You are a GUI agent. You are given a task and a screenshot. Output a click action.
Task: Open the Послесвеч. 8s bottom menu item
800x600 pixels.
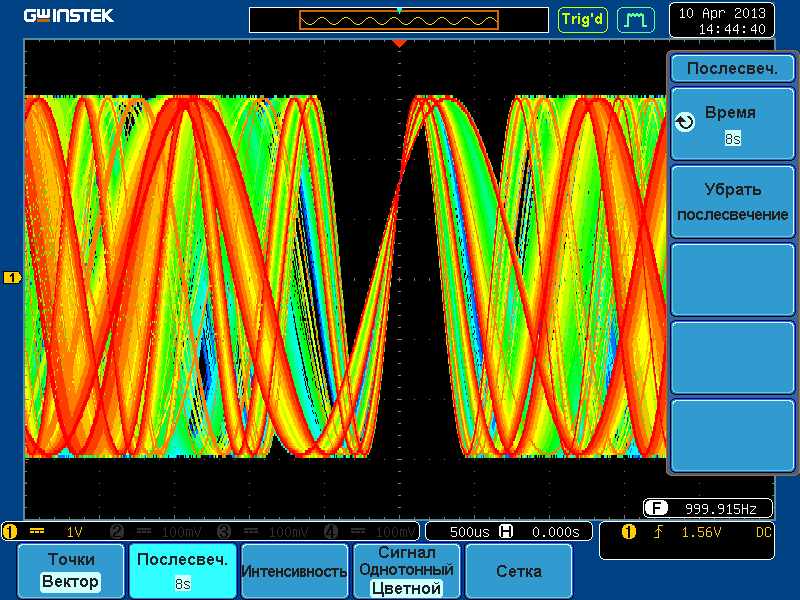(183, 571)
